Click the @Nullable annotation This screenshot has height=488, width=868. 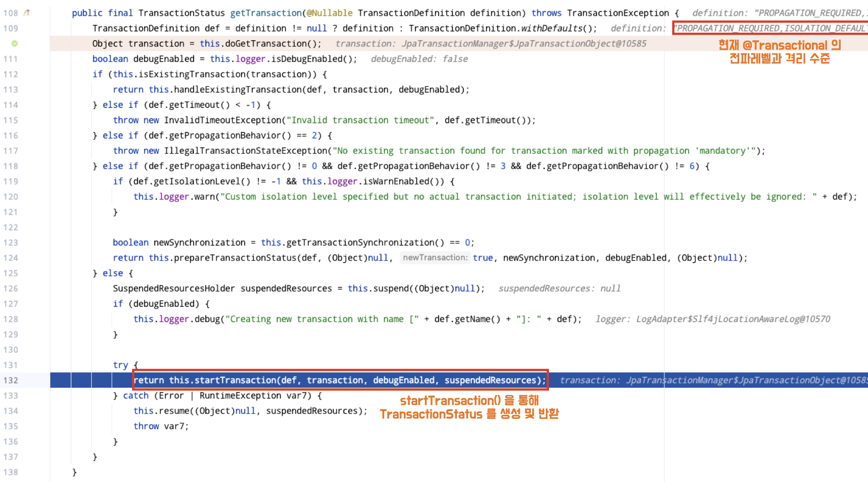click(x=330, y=13)
